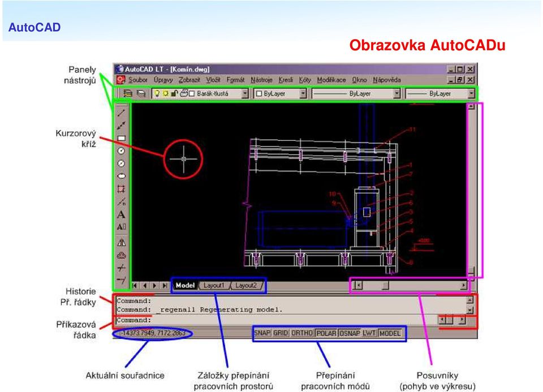Enable ORTHO mode in status bar
Screen dimensions: 543x392
[302, 333]
